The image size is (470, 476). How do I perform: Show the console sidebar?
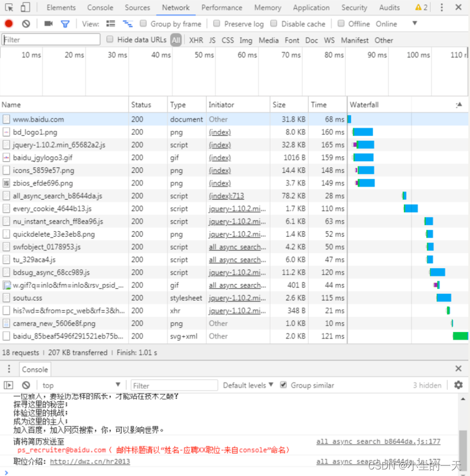point(9,385)
